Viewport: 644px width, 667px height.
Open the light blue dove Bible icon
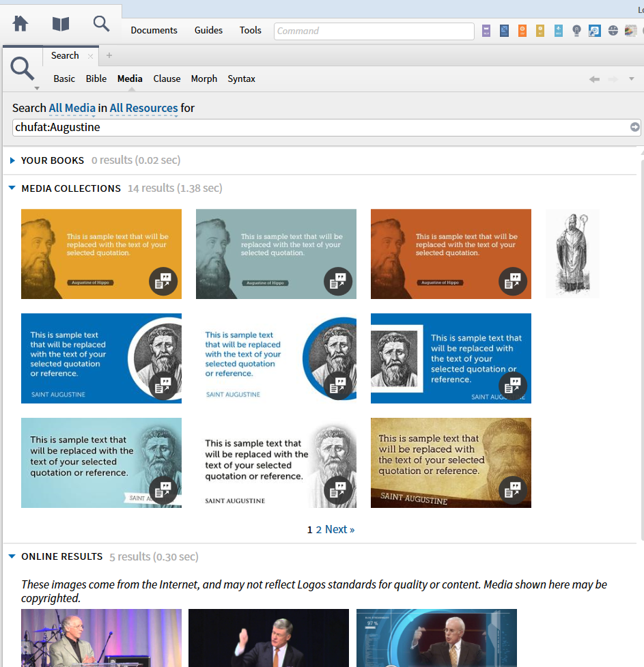pos(559,31)
